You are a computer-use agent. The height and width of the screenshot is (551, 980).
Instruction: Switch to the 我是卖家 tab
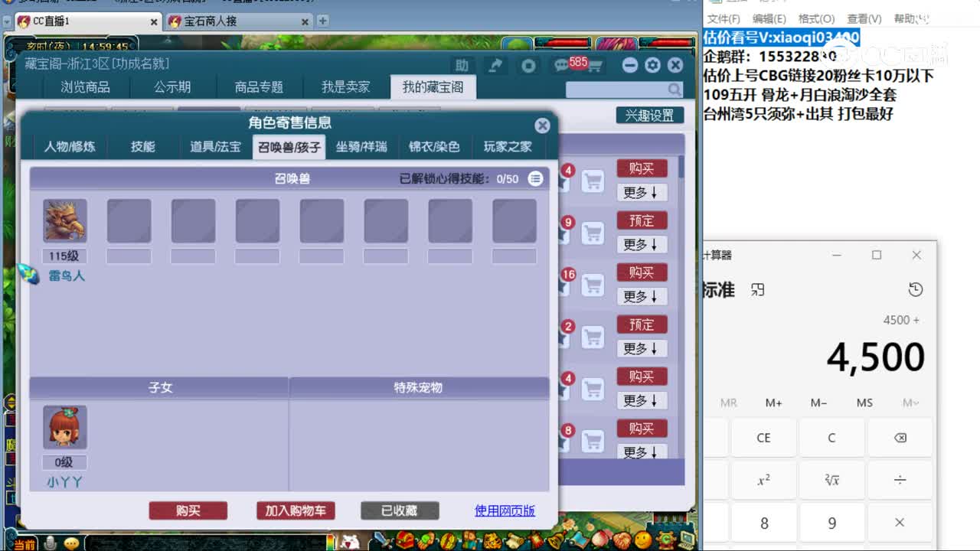pyautogui.click(x=345, y=86)
